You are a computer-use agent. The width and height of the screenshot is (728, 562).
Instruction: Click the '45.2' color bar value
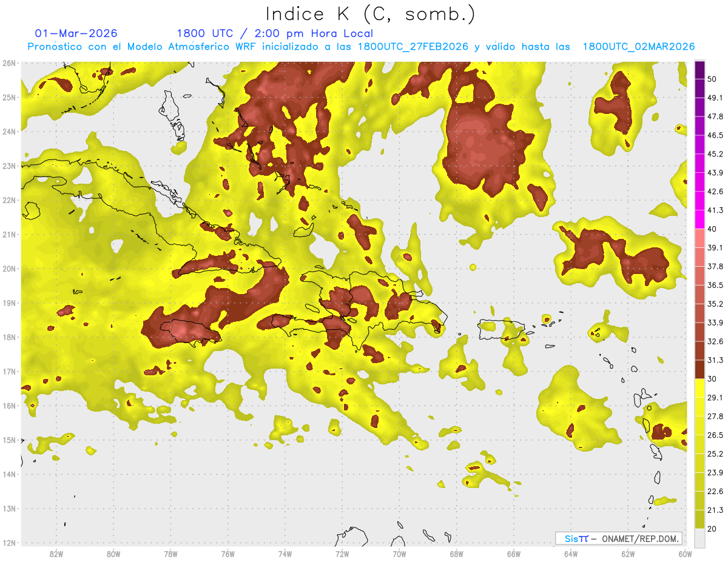(715, 155)
